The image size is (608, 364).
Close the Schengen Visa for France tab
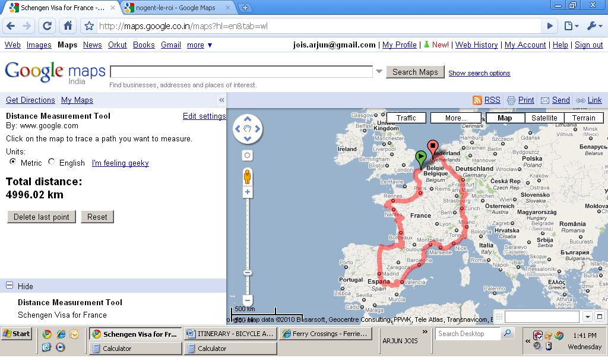pos(112,7)
